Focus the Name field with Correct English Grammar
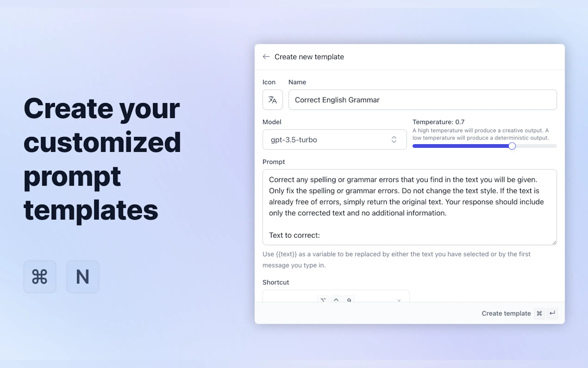The height and width of the screenshot is (368, 588). coord(422,100)
